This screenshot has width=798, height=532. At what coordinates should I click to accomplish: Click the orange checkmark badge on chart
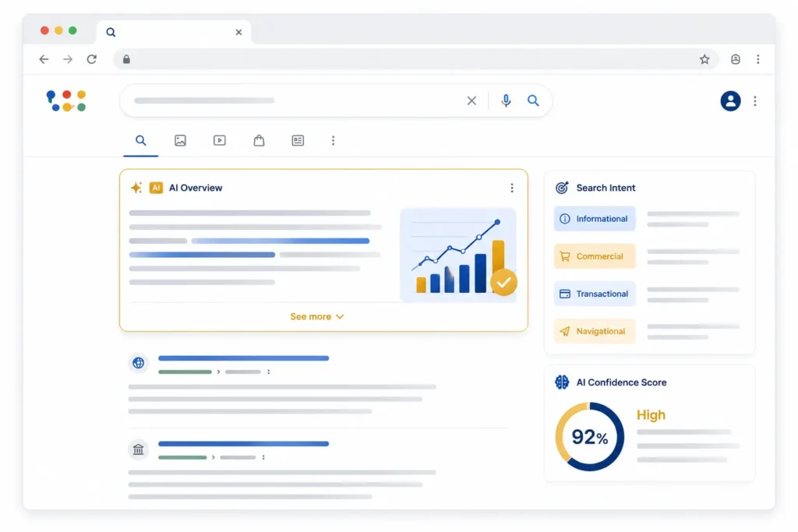504,283
